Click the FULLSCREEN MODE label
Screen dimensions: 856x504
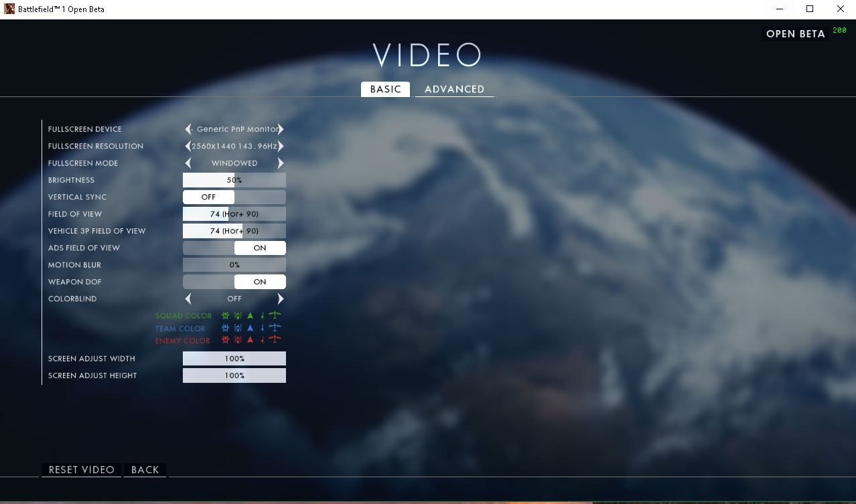click(x=83, y=163)
